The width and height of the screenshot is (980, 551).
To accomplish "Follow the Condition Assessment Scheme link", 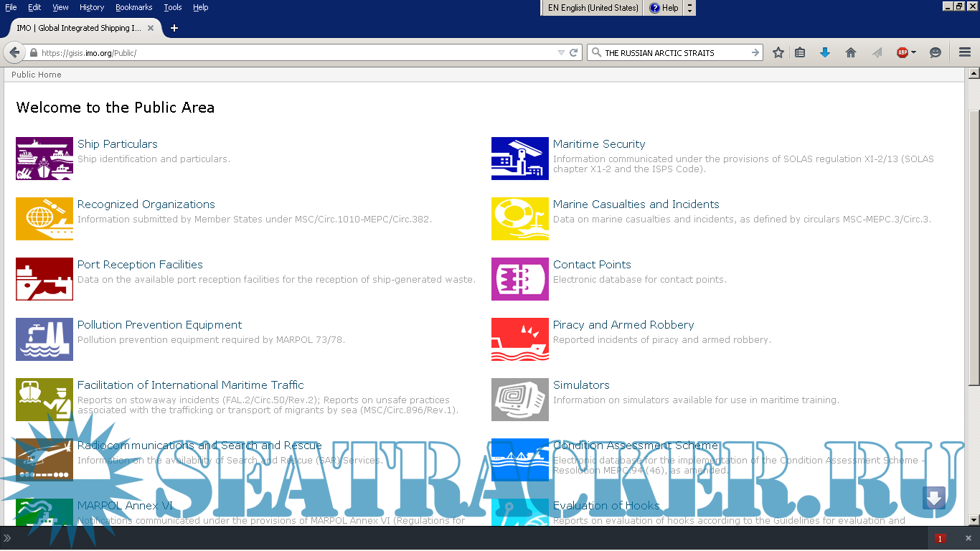I will pos(635,446).
